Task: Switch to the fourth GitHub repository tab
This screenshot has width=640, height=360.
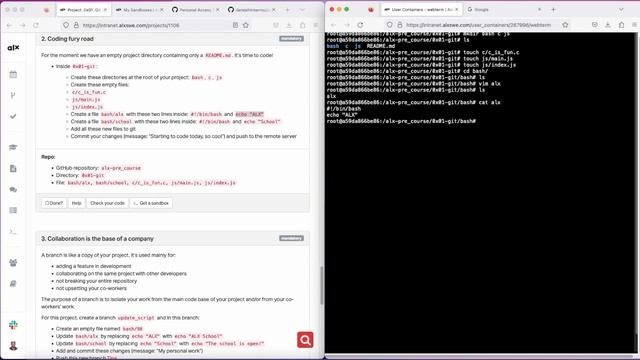Action: coord(251,9)
